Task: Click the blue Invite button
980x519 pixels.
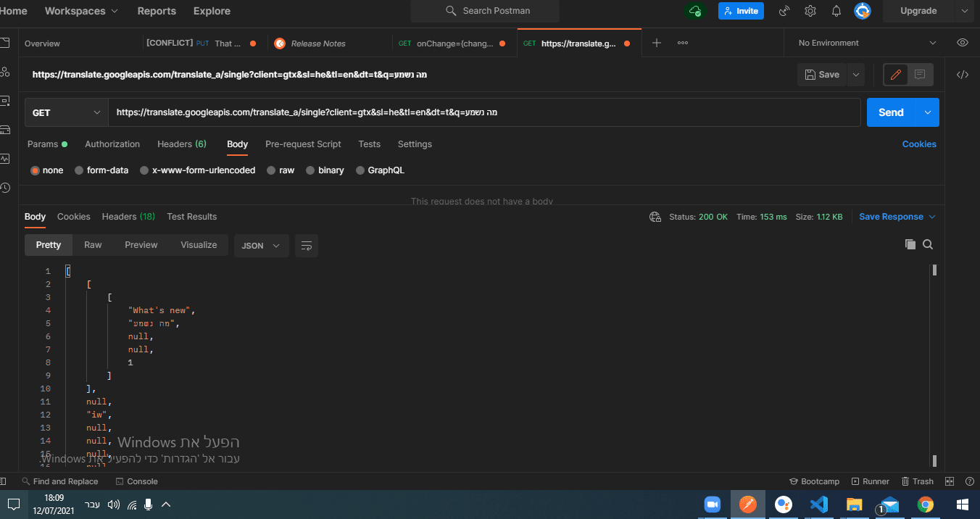Action: click(x=741, y=11)
